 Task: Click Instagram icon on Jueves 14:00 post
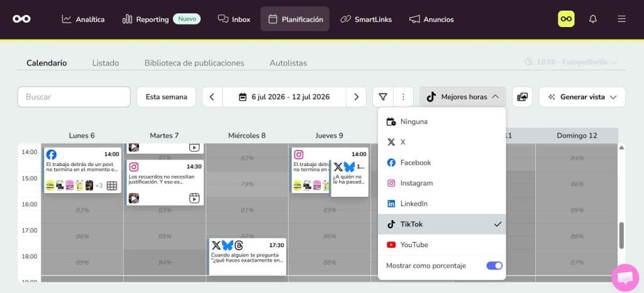[x=299, y=155]
